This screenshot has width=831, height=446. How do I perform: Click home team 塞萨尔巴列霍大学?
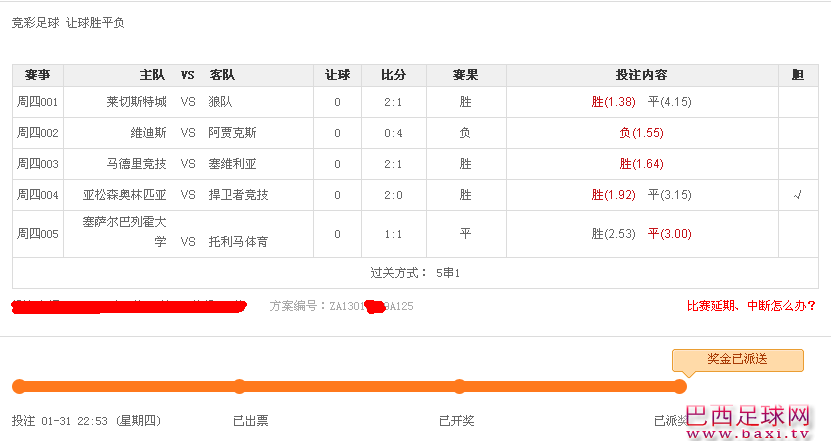click(x=125, y=231)
